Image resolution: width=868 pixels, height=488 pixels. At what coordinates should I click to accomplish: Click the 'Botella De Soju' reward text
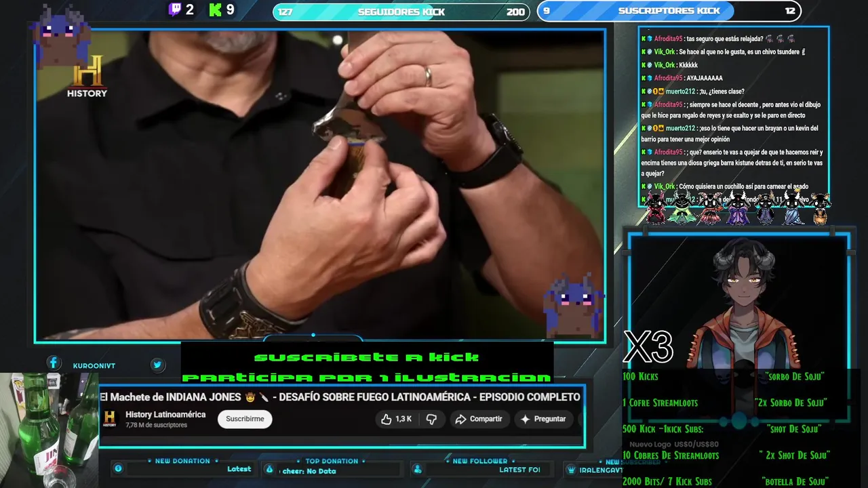[x=795, y=482]
